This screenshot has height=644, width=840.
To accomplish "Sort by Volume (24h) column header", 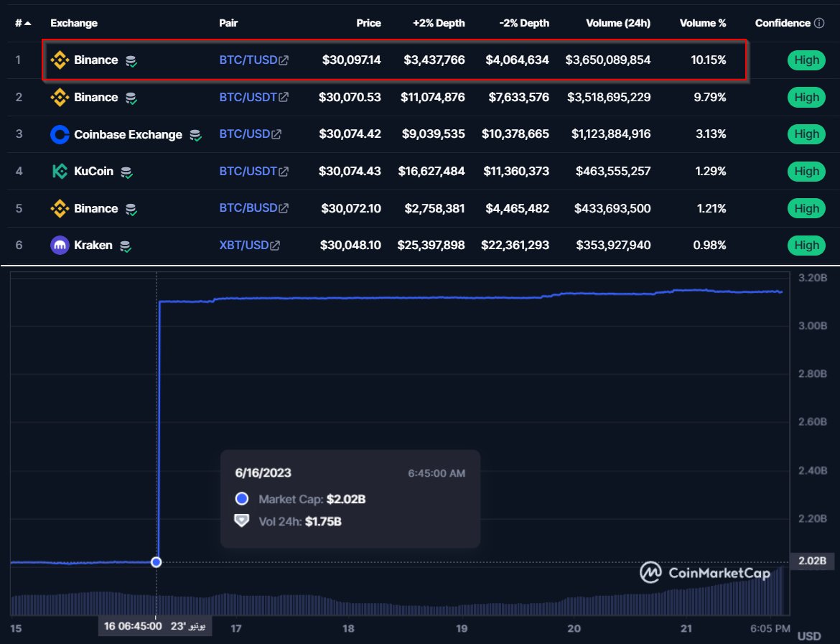I will (618, 23).
